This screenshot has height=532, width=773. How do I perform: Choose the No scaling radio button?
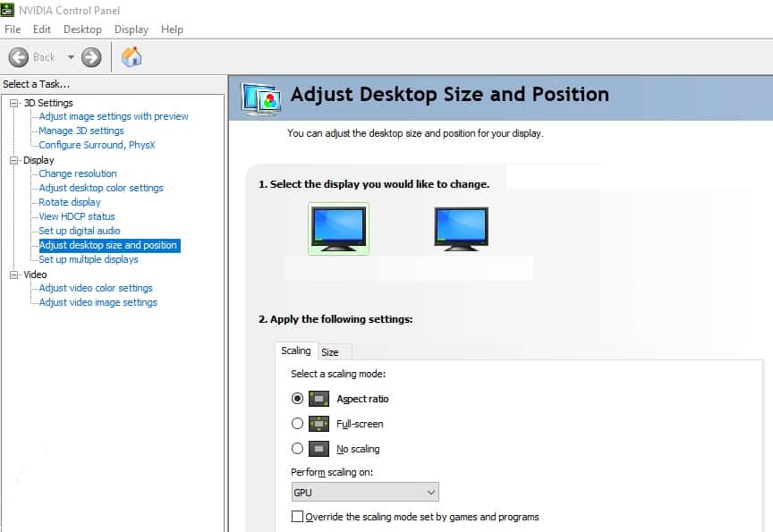(297, 448)
